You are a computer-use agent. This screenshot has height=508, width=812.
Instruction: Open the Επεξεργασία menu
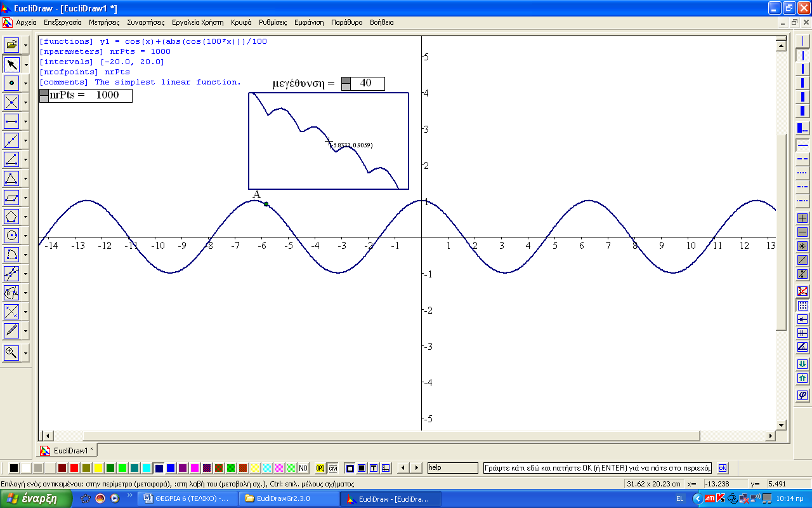click(62, 22)
